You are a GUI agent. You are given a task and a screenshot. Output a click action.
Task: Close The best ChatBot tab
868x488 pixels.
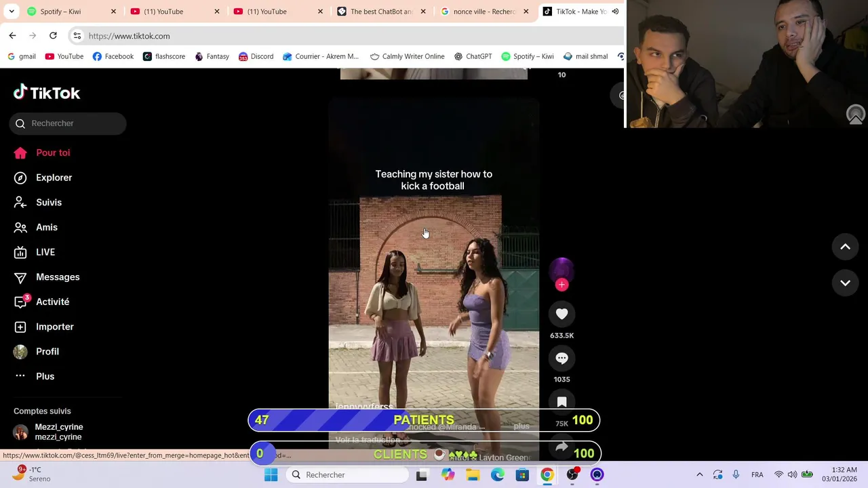pos(423,12)
